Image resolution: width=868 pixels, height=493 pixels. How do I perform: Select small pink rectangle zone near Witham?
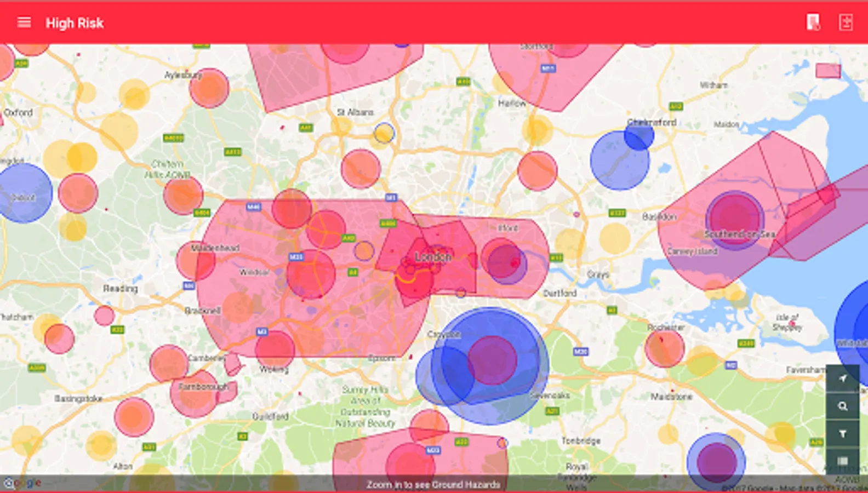click(x=828, y=71)
